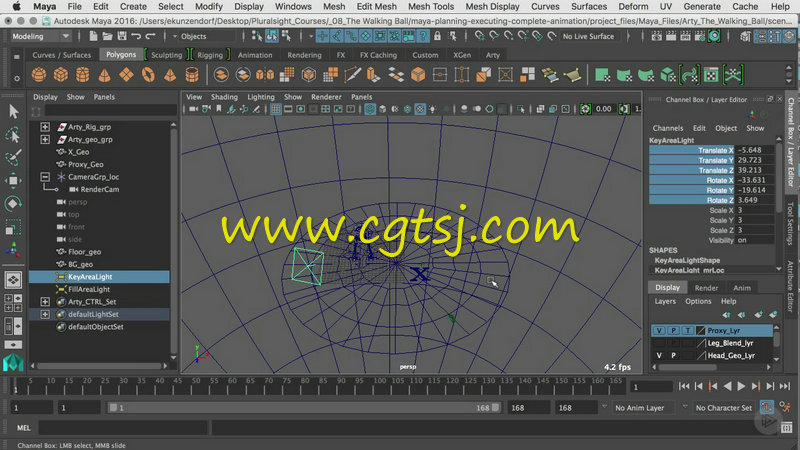
Task: Click the range slider bar handle
Action: point(303,408)
